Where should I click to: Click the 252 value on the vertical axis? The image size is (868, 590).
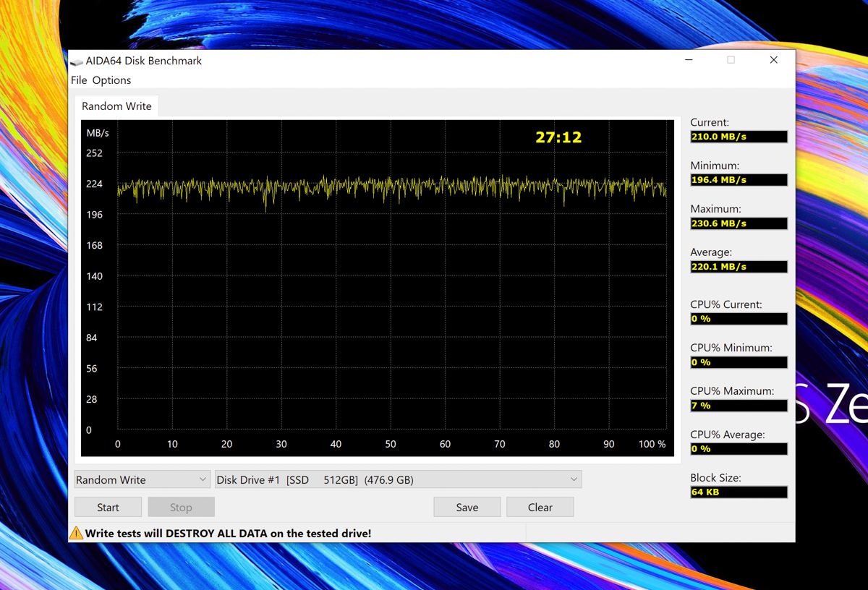pyautogui.click(x=94, y=153)
